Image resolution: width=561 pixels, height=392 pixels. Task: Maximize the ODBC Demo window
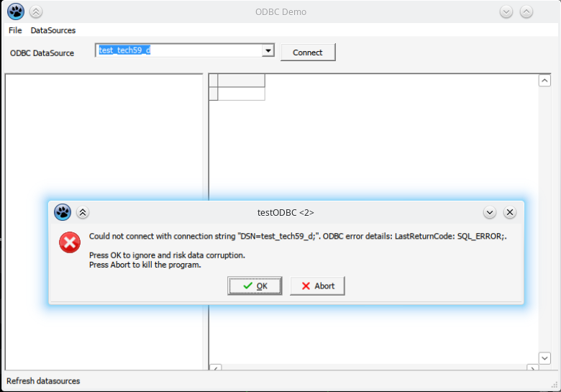(526, 12)
